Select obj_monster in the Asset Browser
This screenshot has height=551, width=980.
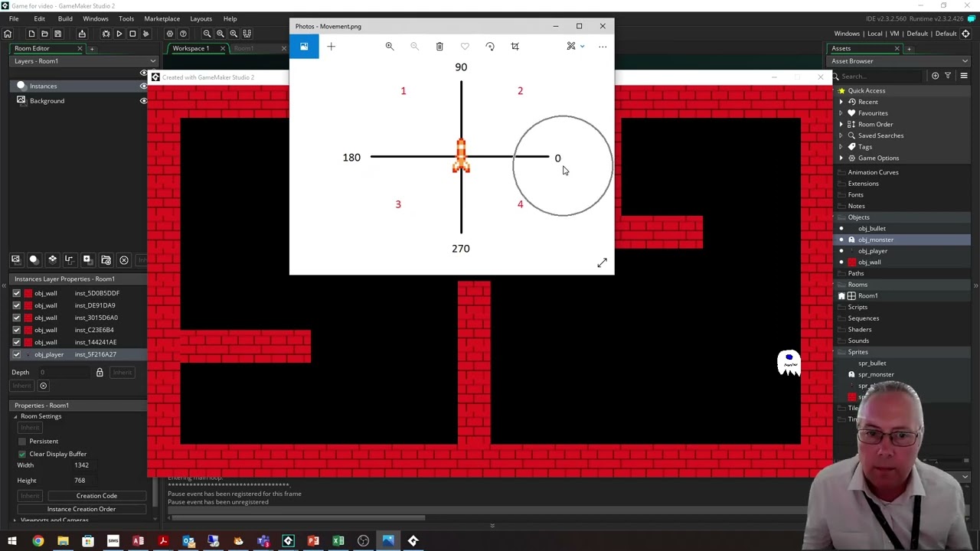click(x=875, y=240)
